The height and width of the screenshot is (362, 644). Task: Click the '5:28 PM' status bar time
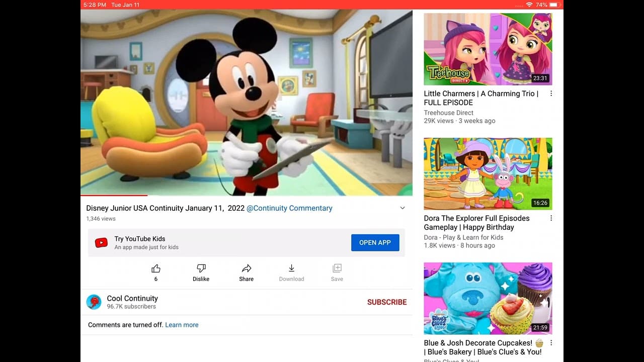coord(95,5)
